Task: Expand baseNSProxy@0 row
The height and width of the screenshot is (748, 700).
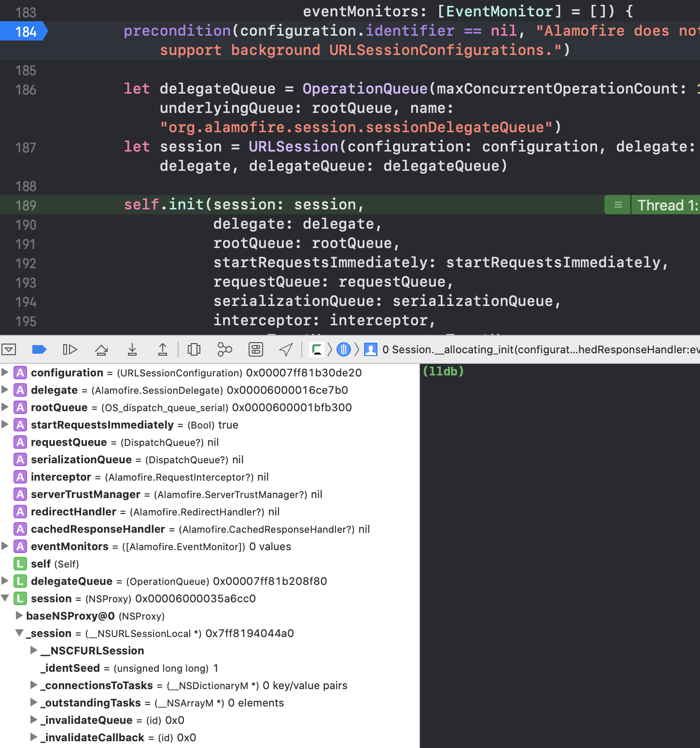Action: click(19, 615)
